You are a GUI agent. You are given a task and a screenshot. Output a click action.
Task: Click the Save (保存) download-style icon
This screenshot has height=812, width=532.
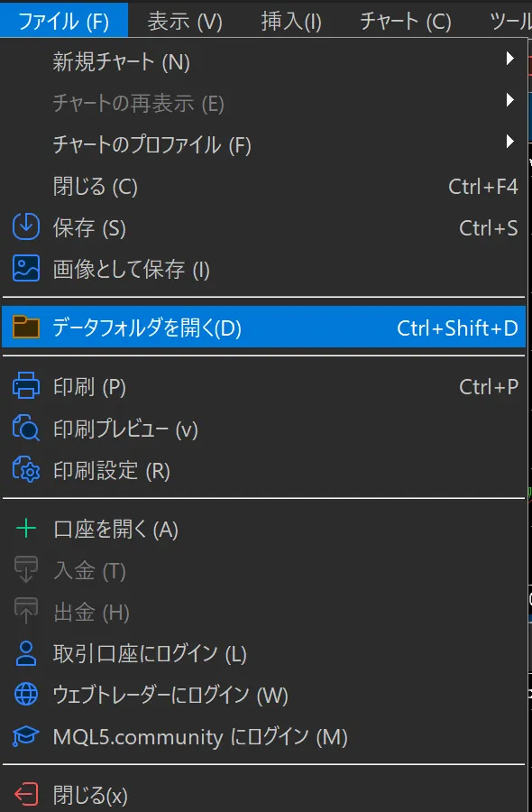pos(27,227)
